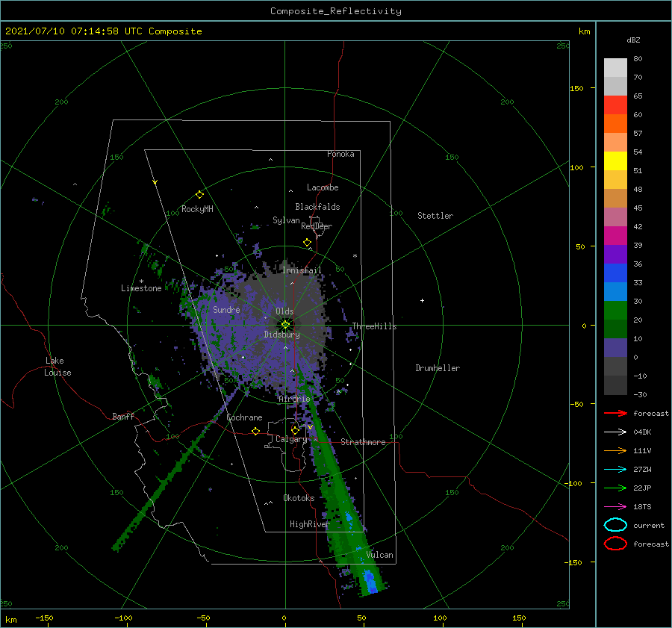This screenshot has height=628, width=672.
Task: Click the RedDeer label
Action: 317,226
